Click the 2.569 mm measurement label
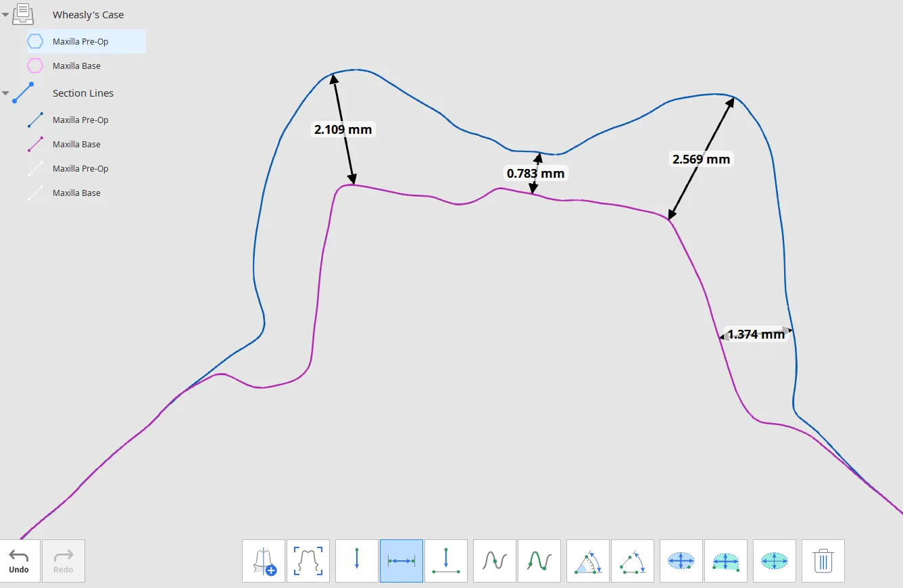This screenshot has height=588, width=903. (x=701, y=159)
